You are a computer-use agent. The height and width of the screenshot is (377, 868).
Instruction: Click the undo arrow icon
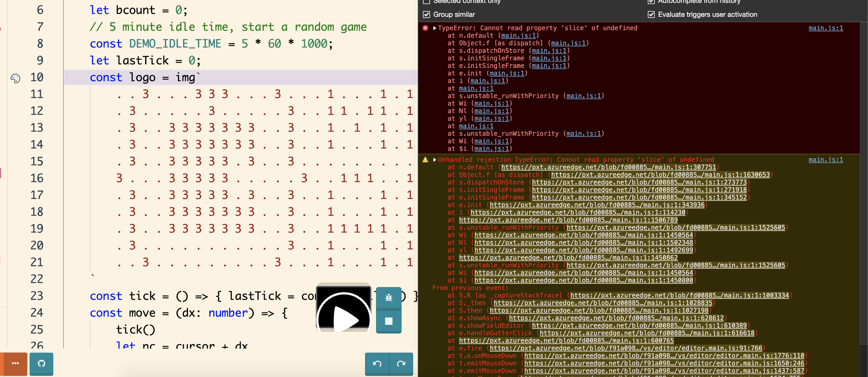(x=377, y=364)
